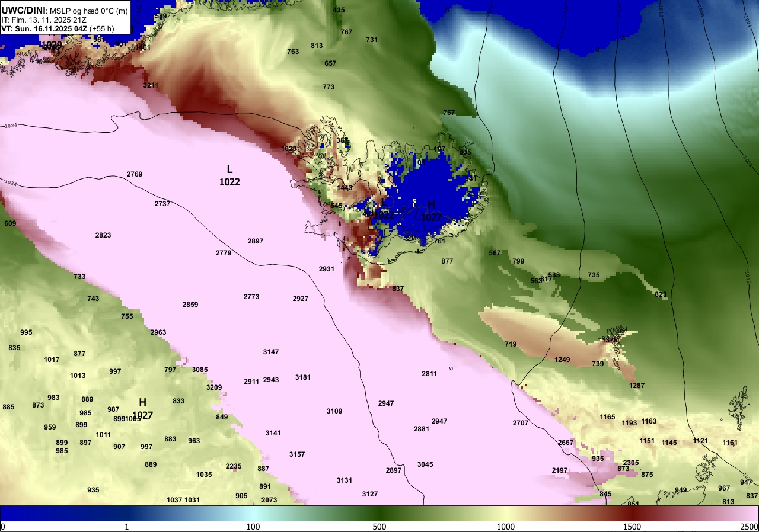Click the map value 1249
Screen dimensions: 759x532
tap(562, 360)
